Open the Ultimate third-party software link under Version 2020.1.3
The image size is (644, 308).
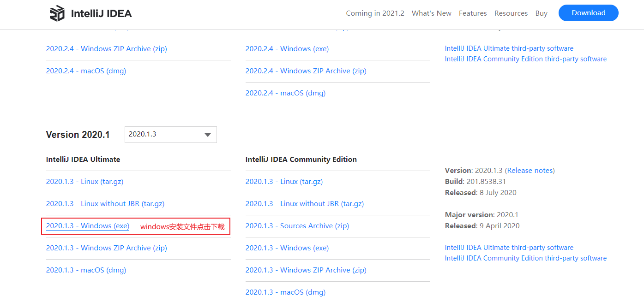click(509, 248)
